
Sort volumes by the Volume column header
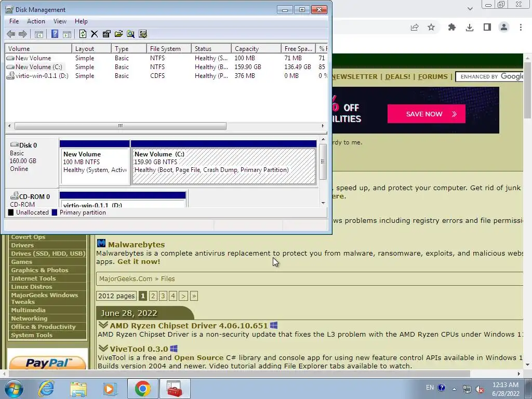(x=38, y=48)
